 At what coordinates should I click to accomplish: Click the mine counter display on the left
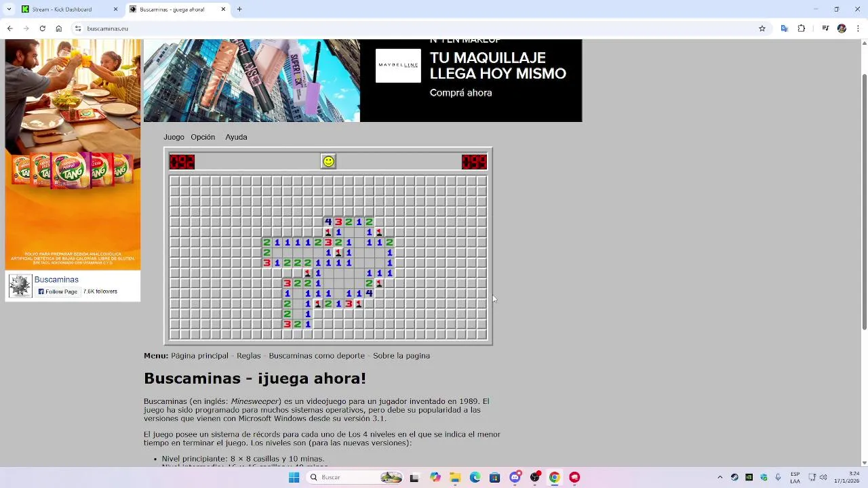click(x=182, y=161)
